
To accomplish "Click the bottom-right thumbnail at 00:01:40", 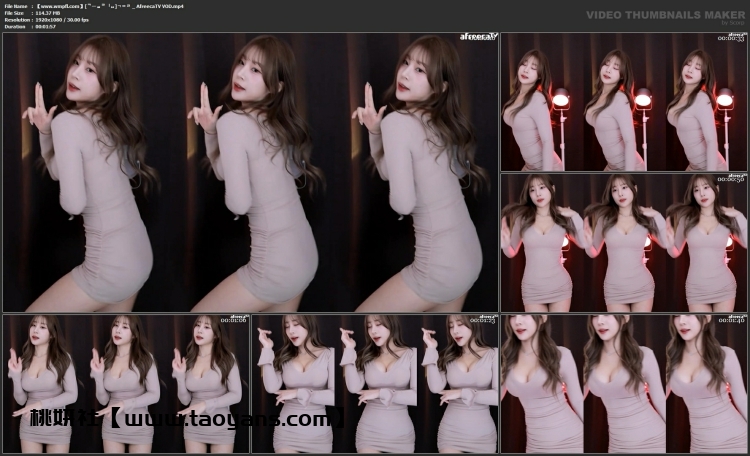I will [624, 384].
